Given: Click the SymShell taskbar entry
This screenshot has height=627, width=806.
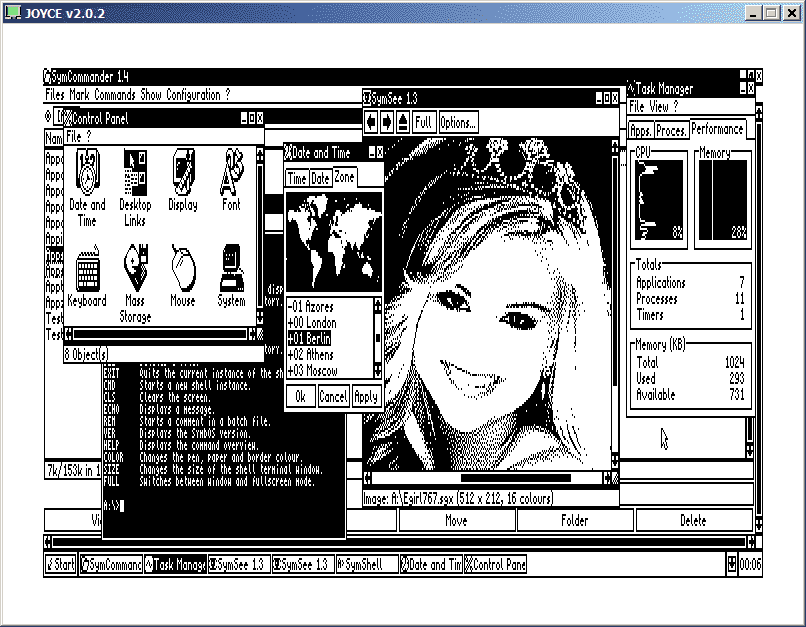Looking at the screenshot, I should coord(366,565).
